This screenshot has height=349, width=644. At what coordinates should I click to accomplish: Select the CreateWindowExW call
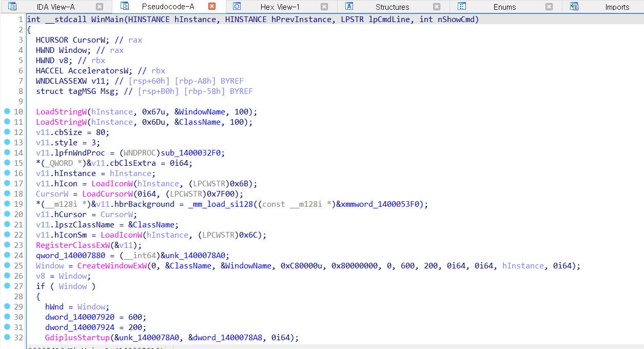(111, 266)
